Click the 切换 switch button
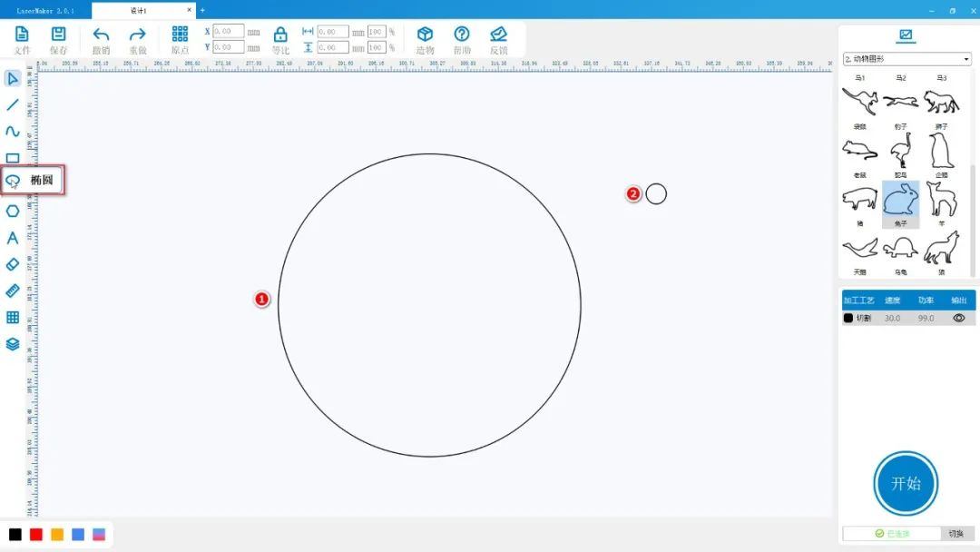Viewport: 980px width, 552px height. pyautogui.click(x=955, y=534)
